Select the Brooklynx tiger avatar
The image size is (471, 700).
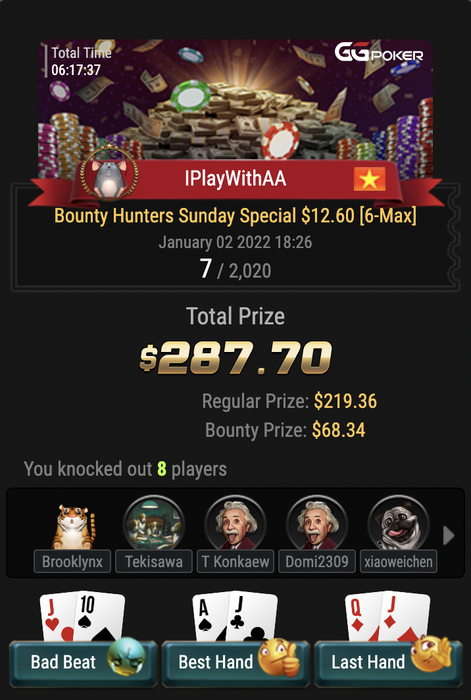[73, 527]
